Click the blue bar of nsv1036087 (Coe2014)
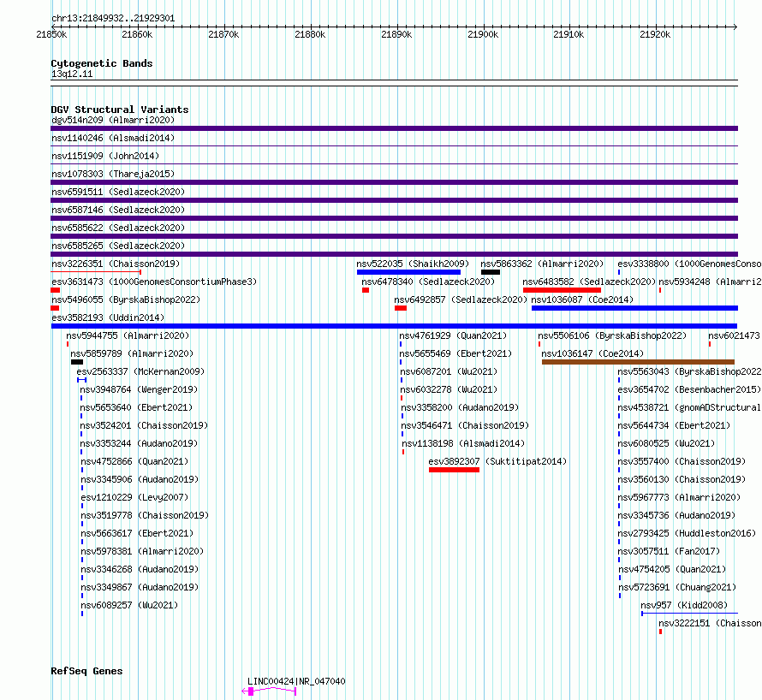 coord(634,308)
